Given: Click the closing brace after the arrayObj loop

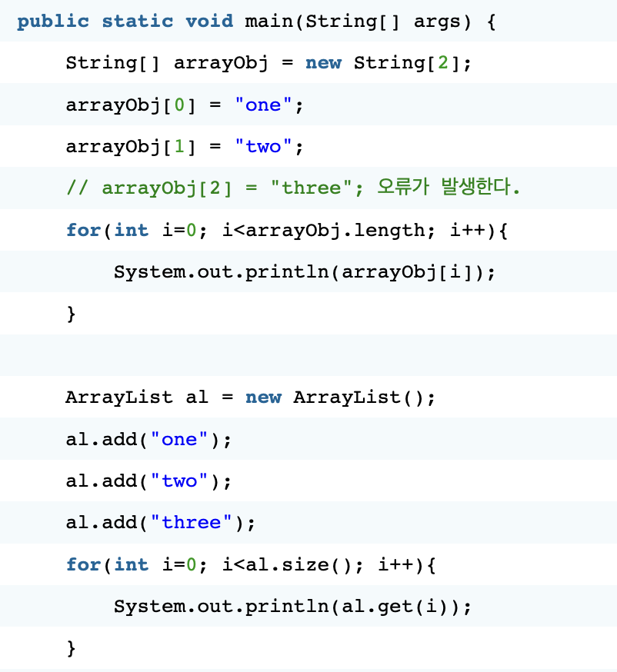Looking at the screenshot, I should [72, 314].
